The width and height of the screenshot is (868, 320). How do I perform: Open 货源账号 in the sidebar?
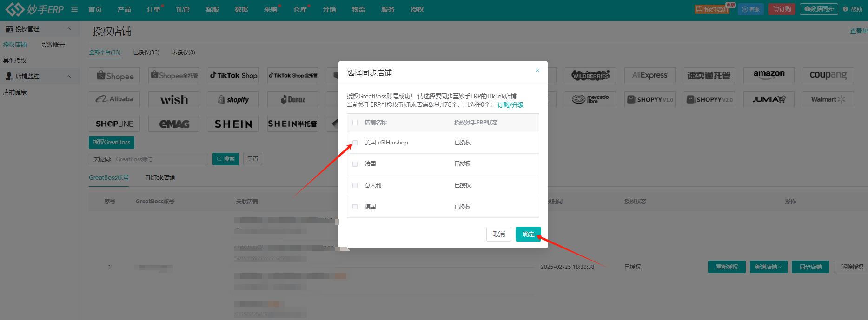(53, 45)
